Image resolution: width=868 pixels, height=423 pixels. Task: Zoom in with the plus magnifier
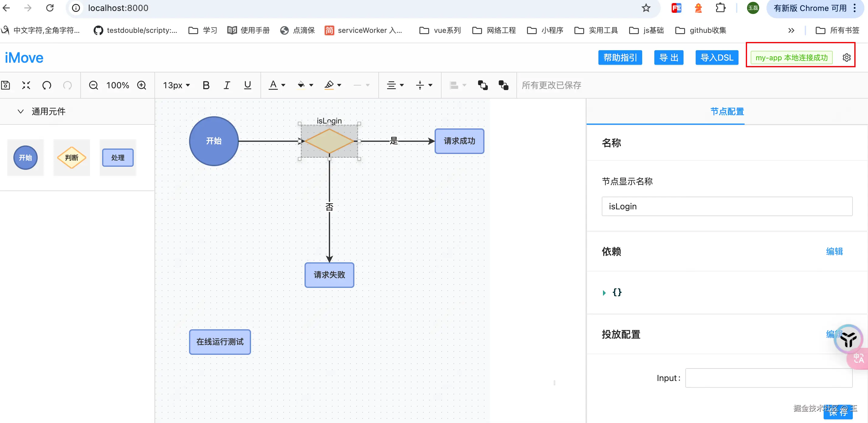pyautogui.click(x=142, y=85)
